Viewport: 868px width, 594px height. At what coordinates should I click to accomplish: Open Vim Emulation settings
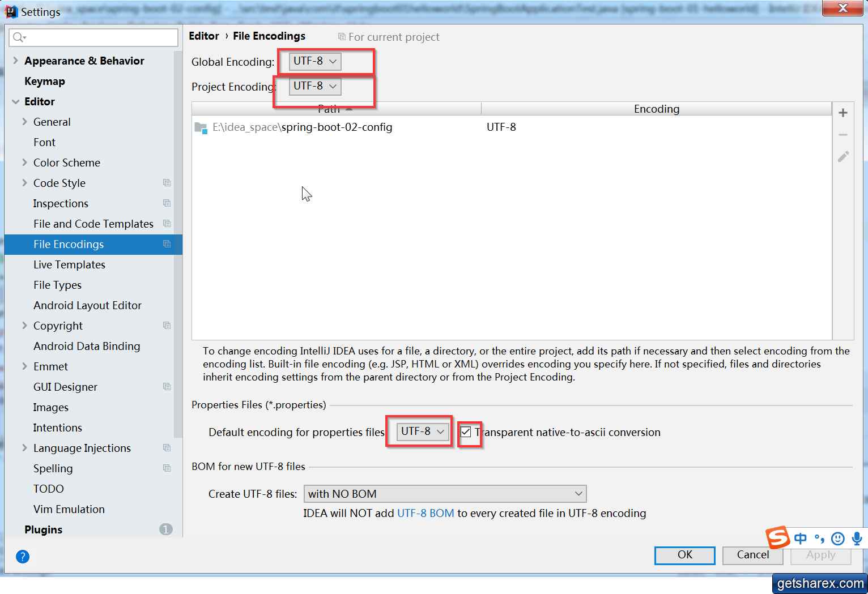tap(69, 509)
